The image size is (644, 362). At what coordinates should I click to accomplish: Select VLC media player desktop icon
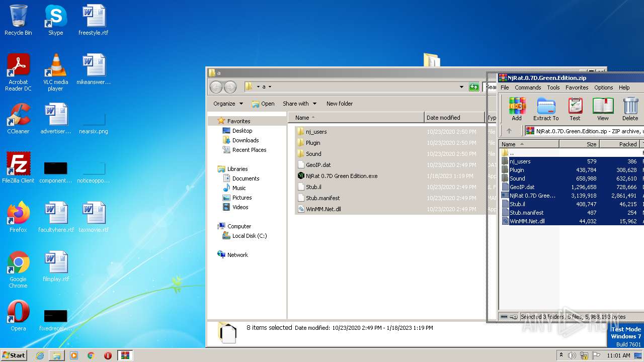pyautogui.click(x=55, y=72)
